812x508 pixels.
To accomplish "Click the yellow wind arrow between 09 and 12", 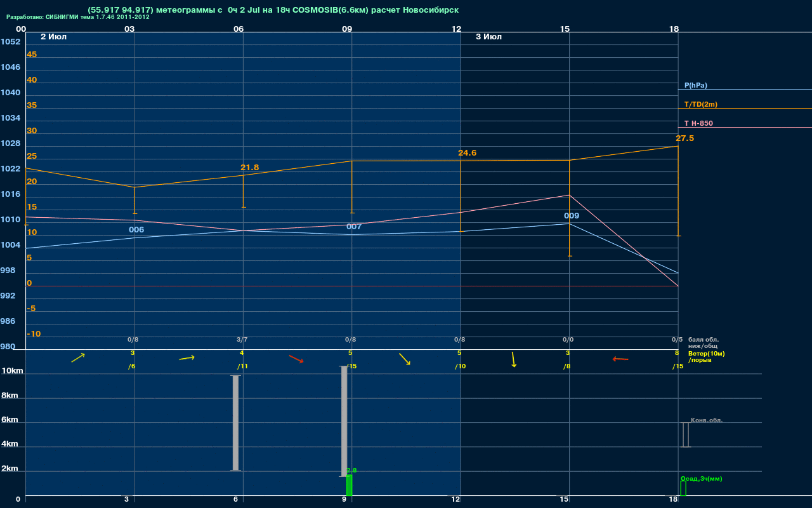I will point(405,359).
